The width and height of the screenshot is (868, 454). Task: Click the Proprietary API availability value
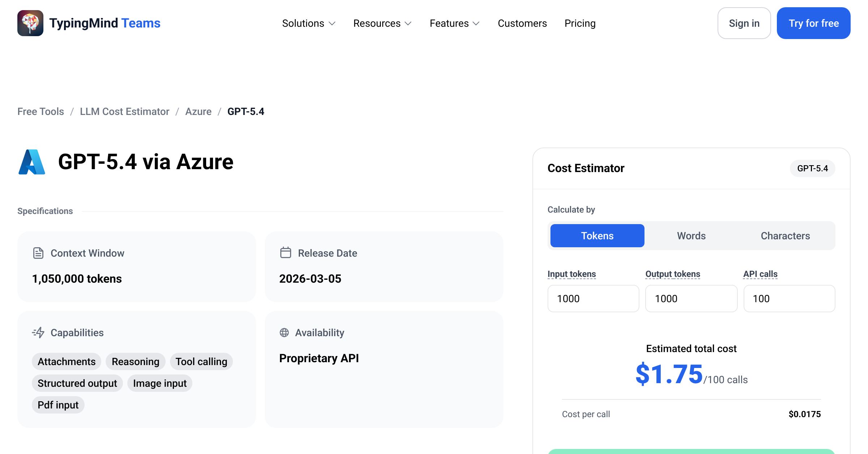[319, 358]
